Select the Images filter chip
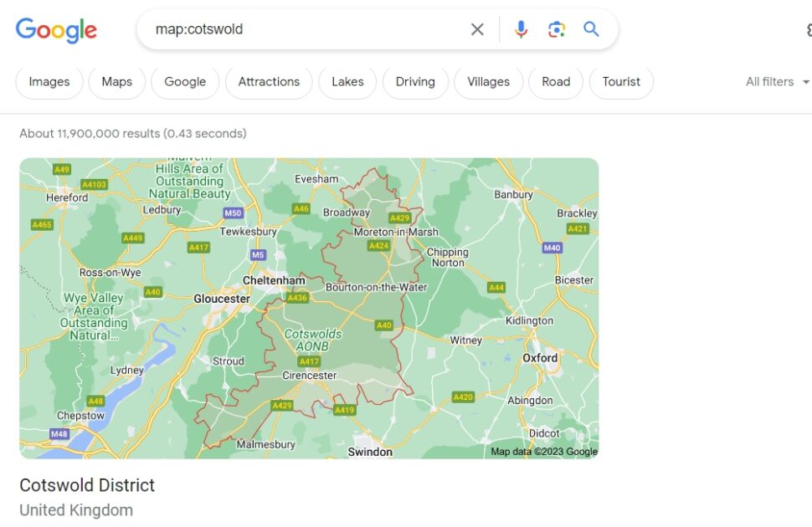Viewport: 812px width, 527px height. (x=49, y=81)
